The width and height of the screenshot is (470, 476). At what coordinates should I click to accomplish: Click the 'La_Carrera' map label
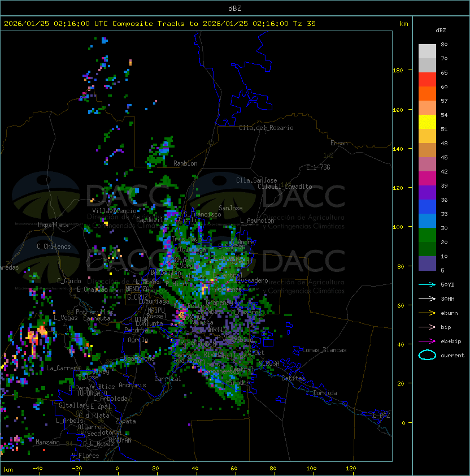pos(63,368)
